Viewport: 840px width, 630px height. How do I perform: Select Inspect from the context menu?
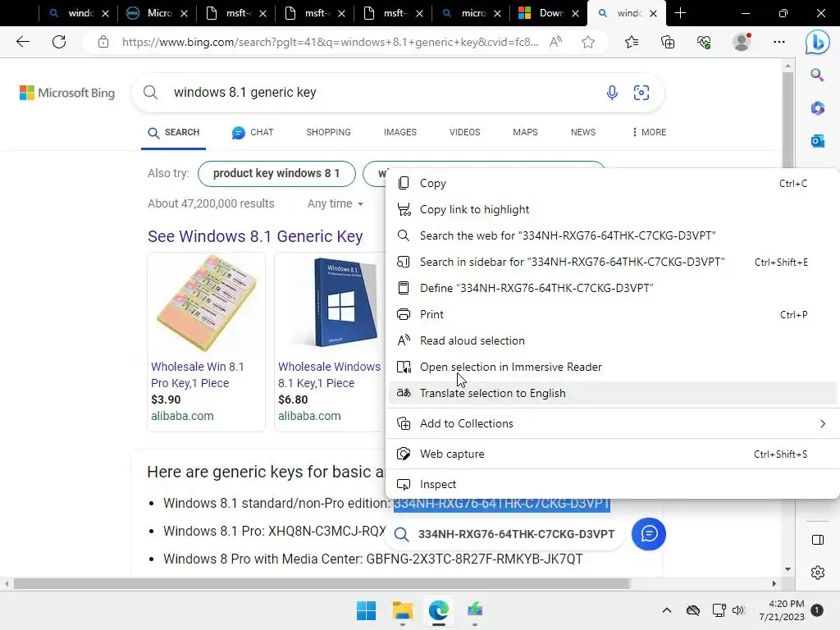pos(612,484)
